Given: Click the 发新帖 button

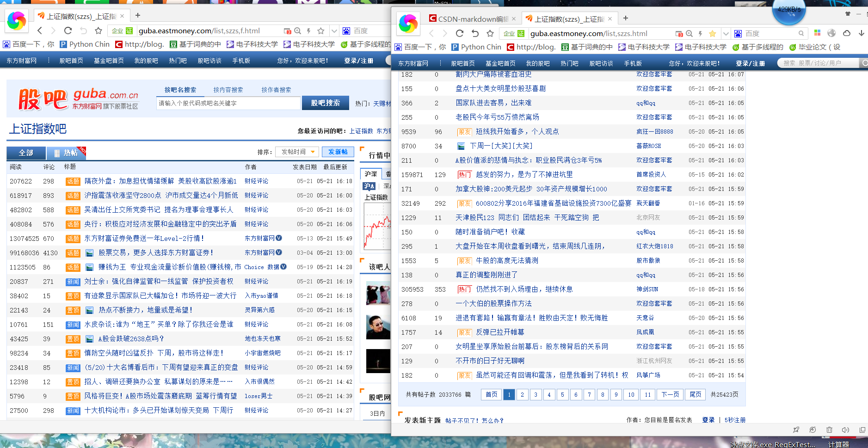Looking at the screenshot, I should click(338, 152).
